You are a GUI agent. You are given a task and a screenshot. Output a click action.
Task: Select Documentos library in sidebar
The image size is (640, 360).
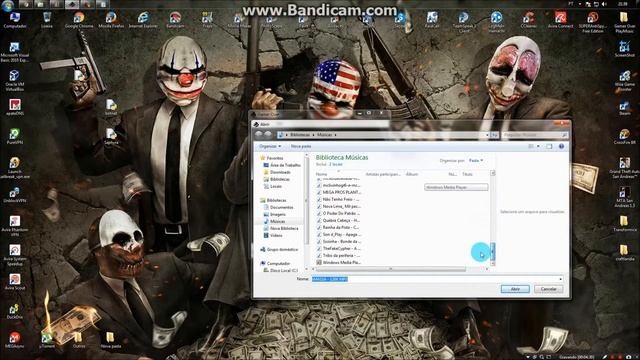(278, 207)
